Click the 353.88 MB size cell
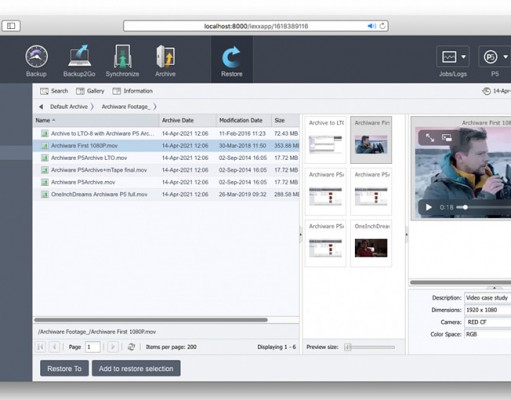The height and width of the screenshot is (400, 511). point(286,146)
